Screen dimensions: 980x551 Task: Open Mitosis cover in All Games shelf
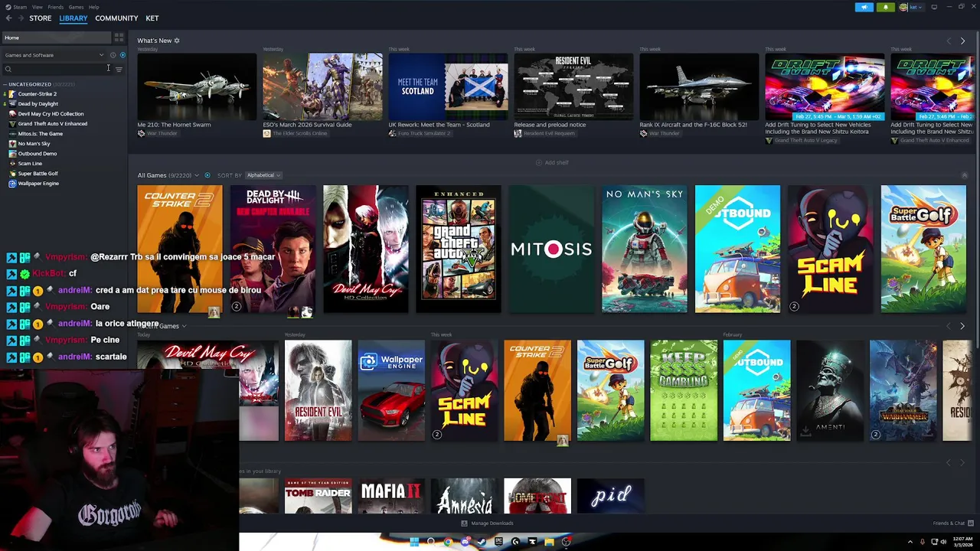pos(551,249)
